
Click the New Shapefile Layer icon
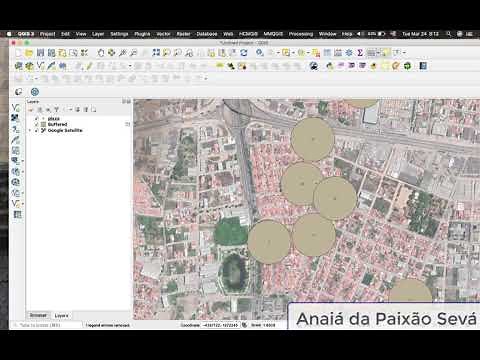point(40,66)
